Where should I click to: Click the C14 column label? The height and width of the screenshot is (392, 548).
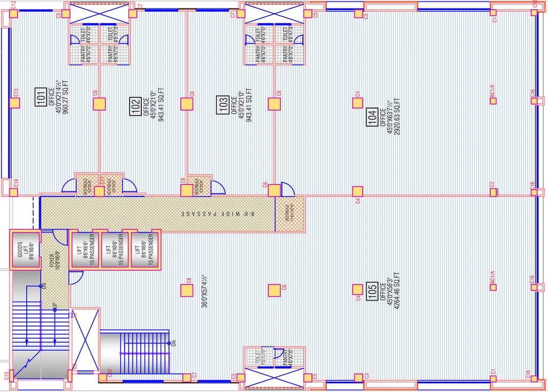pyautogui.click(x=16, y=183)
